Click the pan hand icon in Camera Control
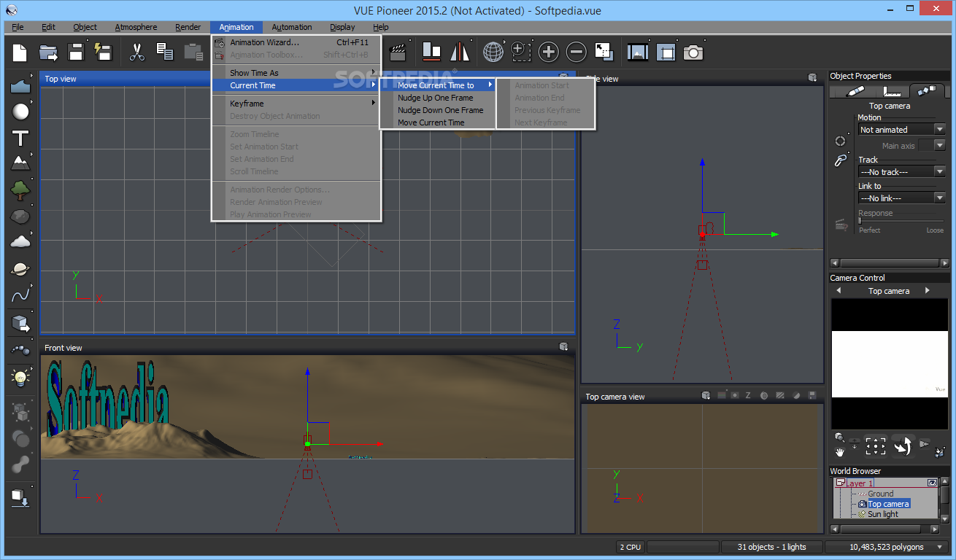 pyautogui.click(x=840, y=452)
